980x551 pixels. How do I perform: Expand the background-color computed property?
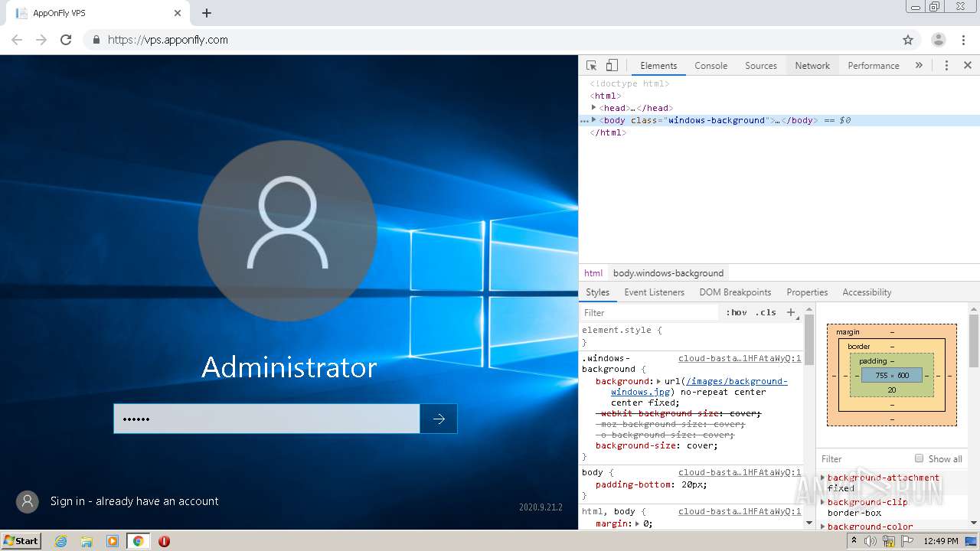pyautogui.click(x=823, y=527)
